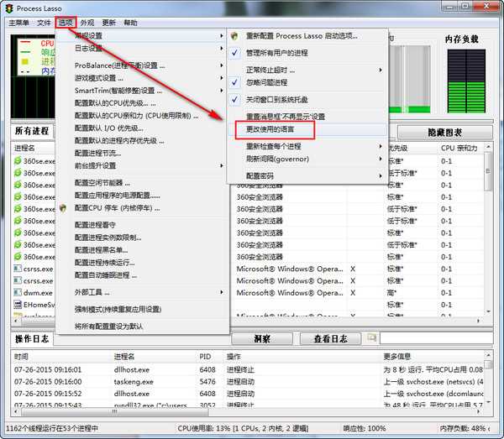Switch to the 所有进程 tab
Viewport: 504px width, 439px height.
coord(33,132)
